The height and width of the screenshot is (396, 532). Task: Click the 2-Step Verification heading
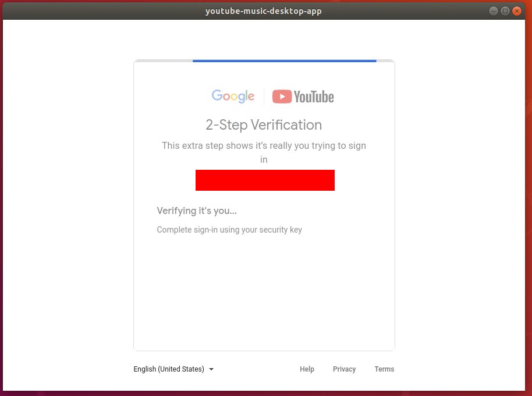(x=264, y=124)
